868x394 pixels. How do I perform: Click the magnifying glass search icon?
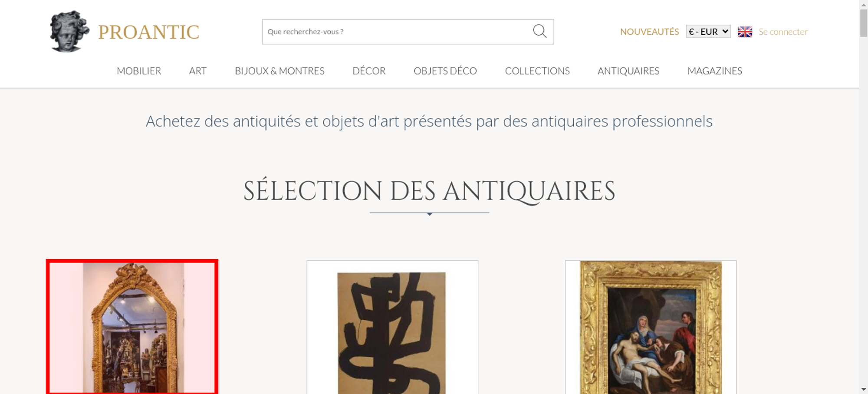539,31
